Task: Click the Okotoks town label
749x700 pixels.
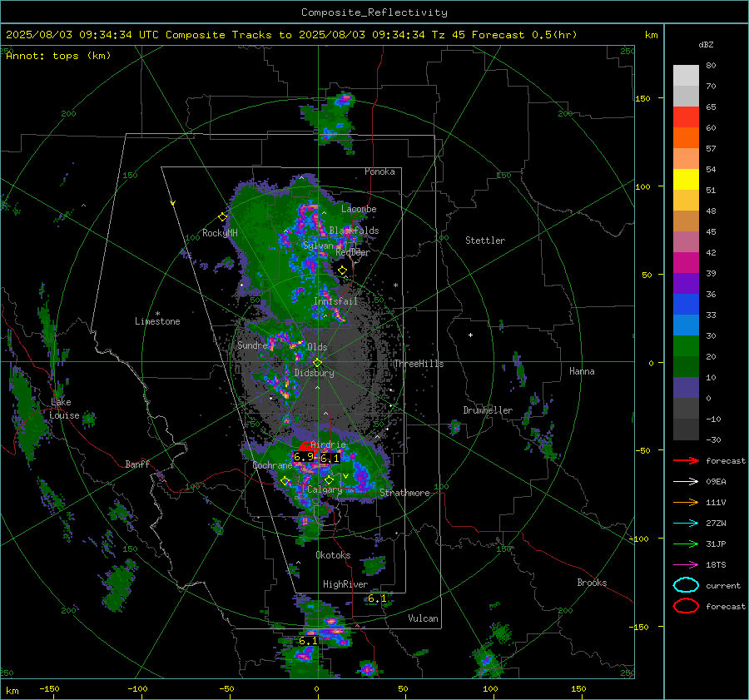Action: coord(333,555)
